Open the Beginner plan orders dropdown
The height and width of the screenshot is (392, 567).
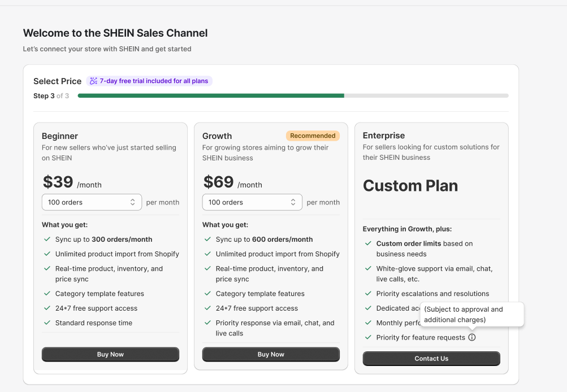coord(92,202)
